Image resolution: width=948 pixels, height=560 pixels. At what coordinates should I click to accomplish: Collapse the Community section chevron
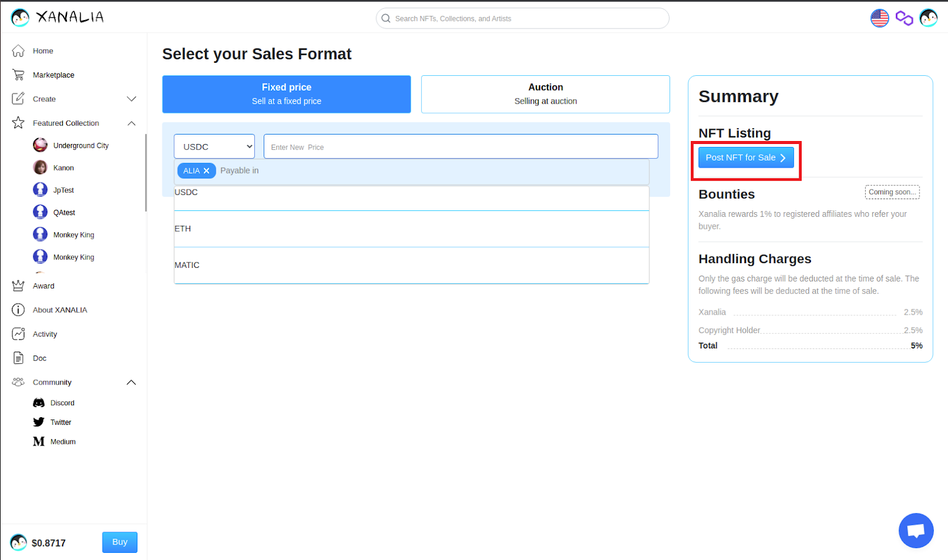[132, 383]
